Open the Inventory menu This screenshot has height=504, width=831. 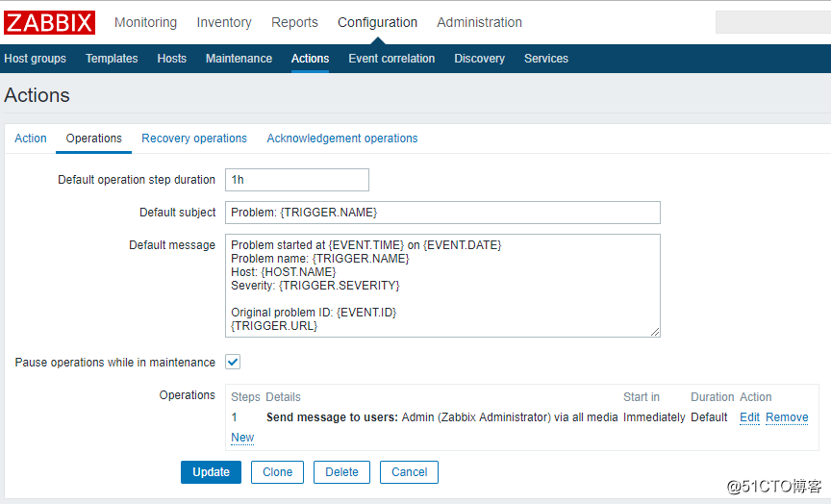(224, 22)
